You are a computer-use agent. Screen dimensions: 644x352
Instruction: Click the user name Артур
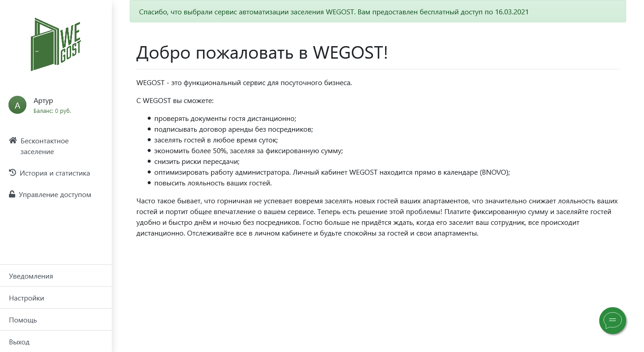coord(43,100)
